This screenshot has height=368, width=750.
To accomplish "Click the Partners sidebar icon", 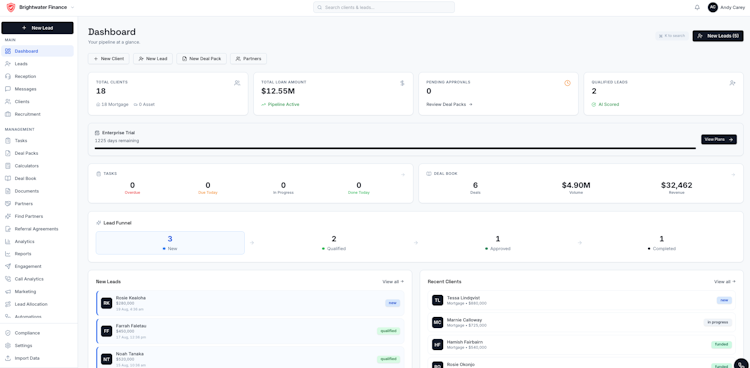I will tap(8, 203).
